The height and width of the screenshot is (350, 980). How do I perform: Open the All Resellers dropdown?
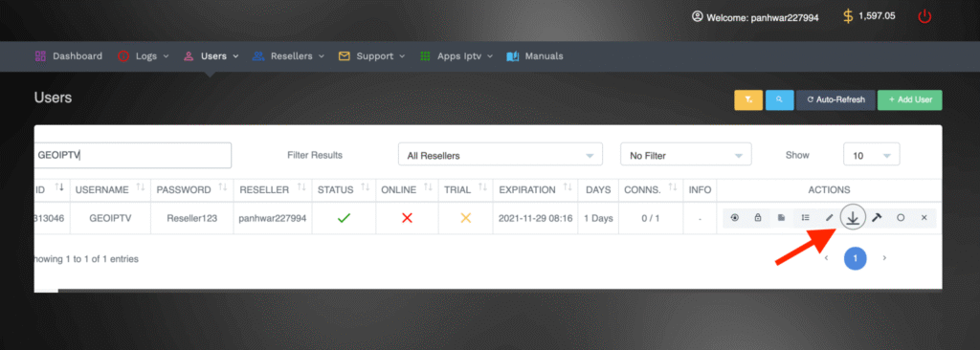500,155
